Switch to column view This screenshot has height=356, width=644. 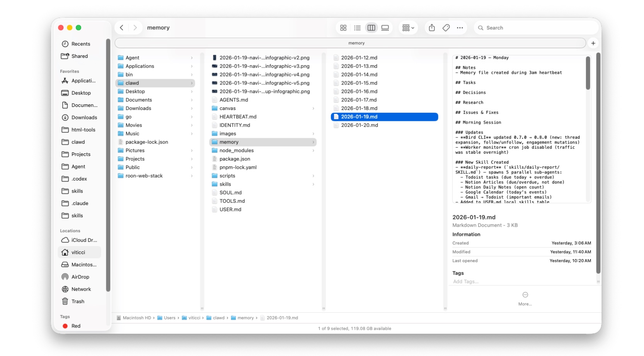(x=371, y=28)
